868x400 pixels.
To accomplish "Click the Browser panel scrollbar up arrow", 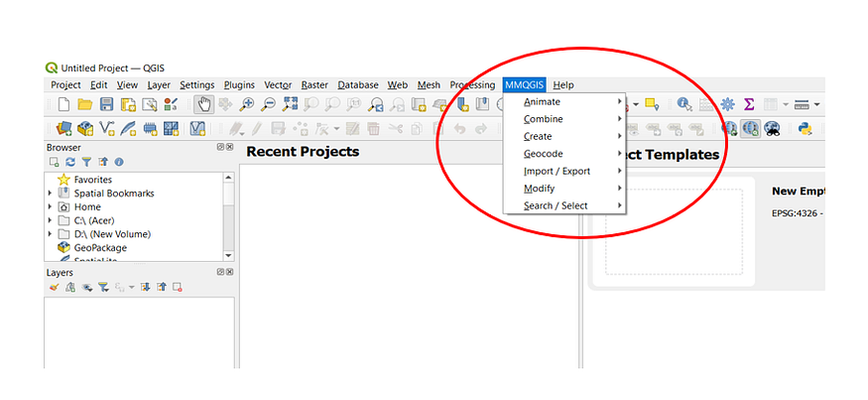I will 228,178.
